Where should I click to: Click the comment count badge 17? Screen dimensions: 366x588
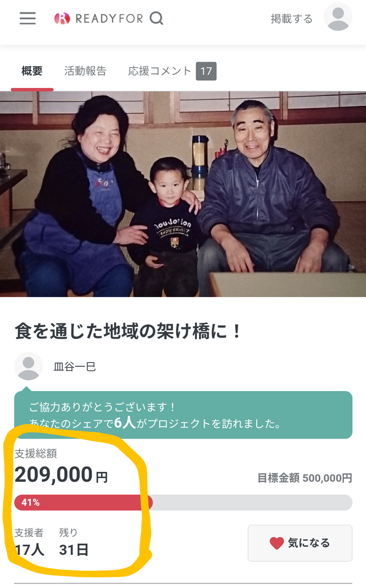(x=206, y=71)
